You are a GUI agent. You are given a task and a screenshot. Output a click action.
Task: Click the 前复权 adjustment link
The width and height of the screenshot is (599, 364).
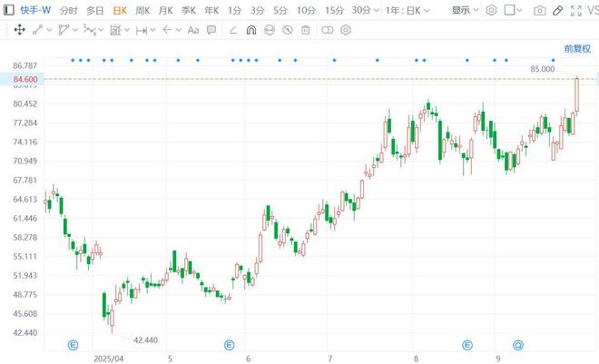[577, 48]
